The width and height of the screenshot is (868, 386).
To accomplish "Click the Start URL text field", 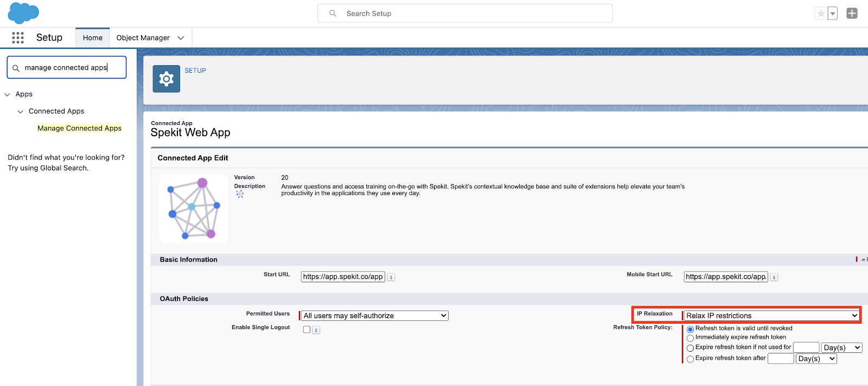I will [343, 277].
